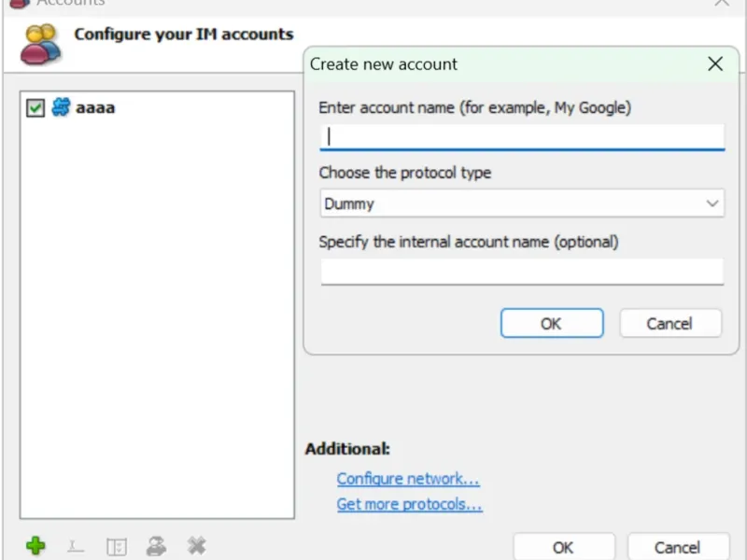Click the account name input field
The width and height of the screenshot is (747, 560).
(x=522, y=137)
